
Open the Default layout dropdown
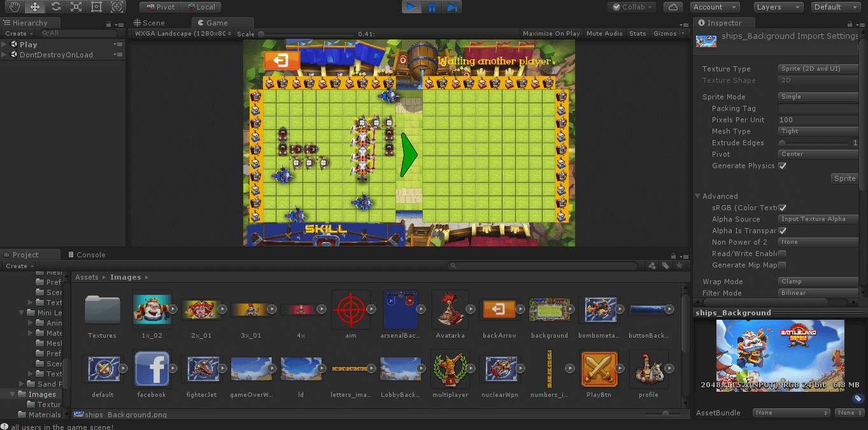click(836, 7)
